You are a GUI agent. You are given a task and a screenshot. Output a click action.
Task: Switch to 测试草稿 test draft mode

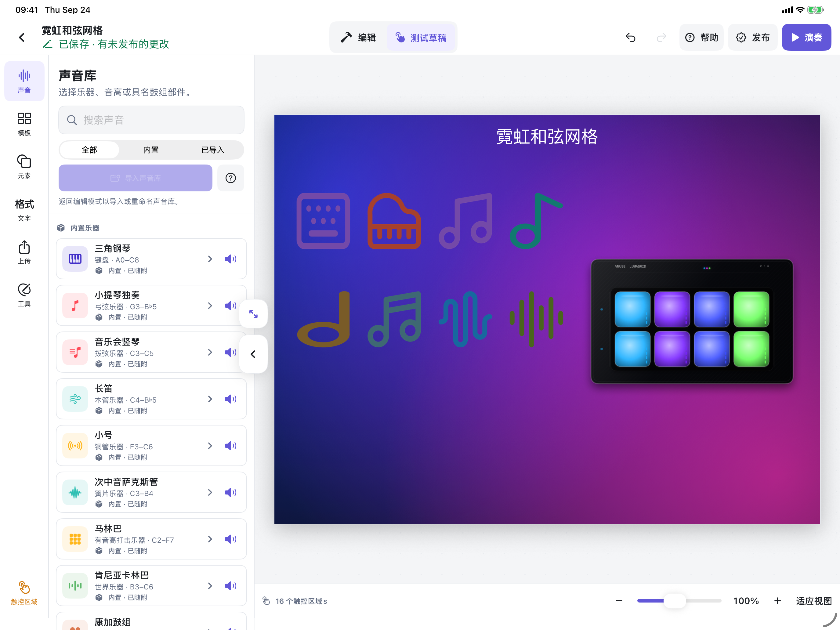tap(421, 37)
